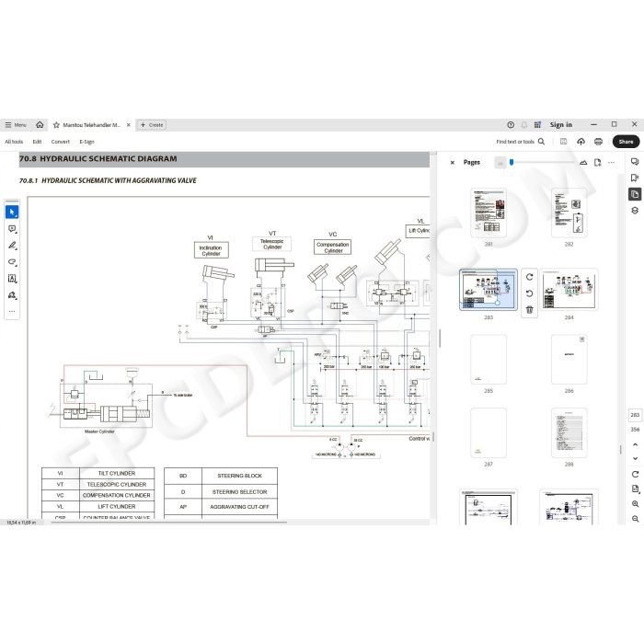The height and width of the screenshot is (644, 644).
Task: Click the cloud upload icon
Action: coord(581,142)
